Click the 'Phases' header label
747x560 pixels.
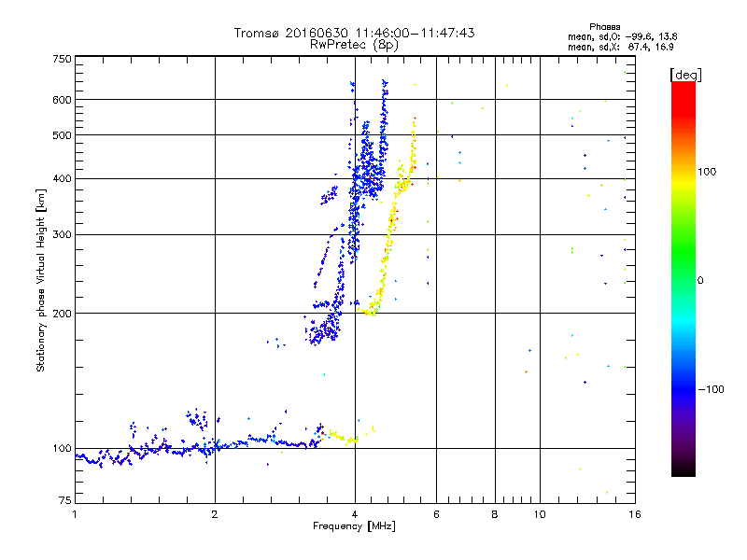604,27
